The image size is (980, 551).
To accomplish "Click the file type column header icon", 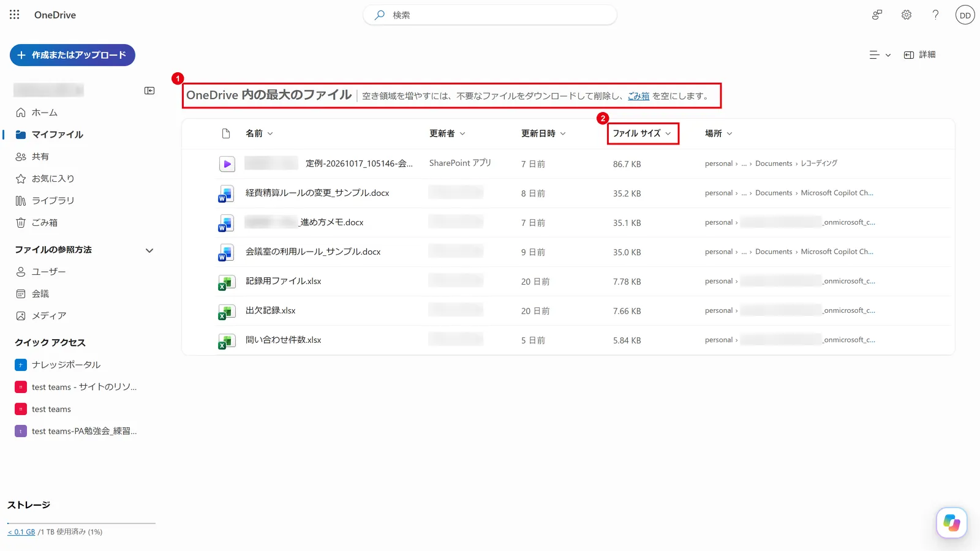I will click(x=226, y=133).
